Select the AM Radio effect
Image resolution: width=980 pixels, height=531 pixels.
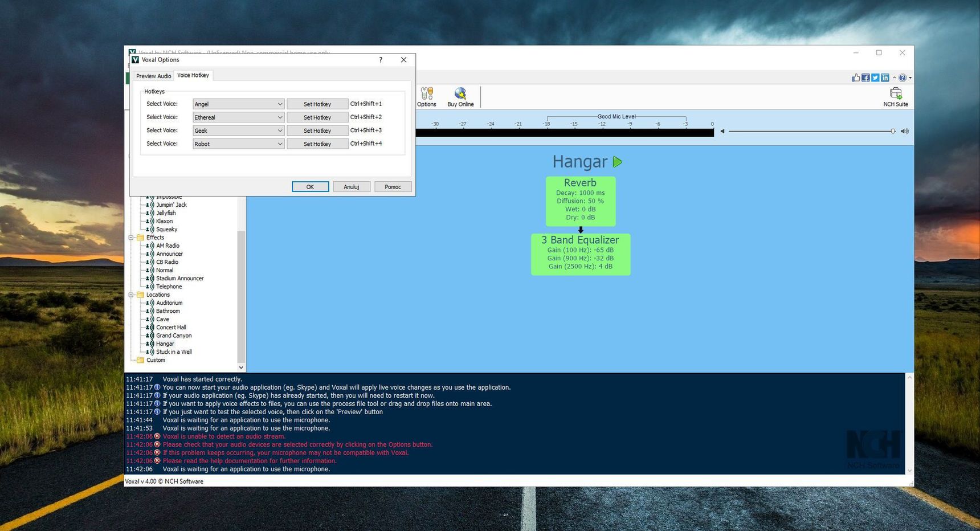168,246
